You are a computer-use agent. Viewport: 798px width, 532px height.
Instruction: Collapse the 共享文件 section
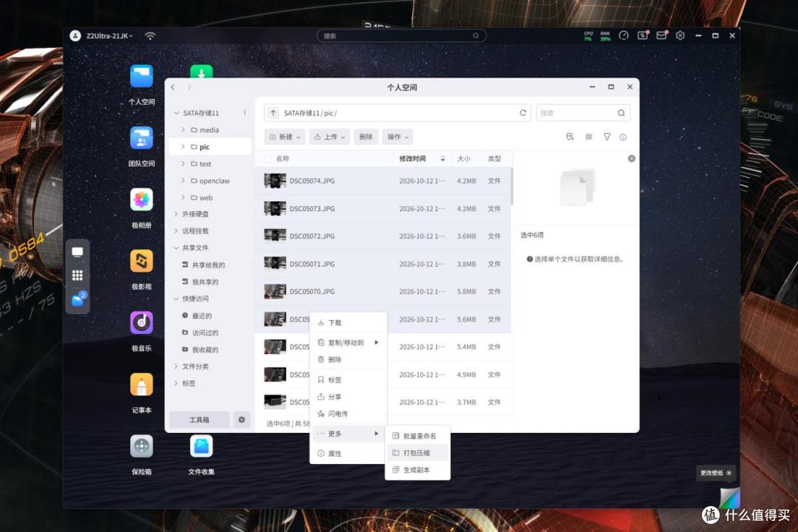[x=176, y=248]
